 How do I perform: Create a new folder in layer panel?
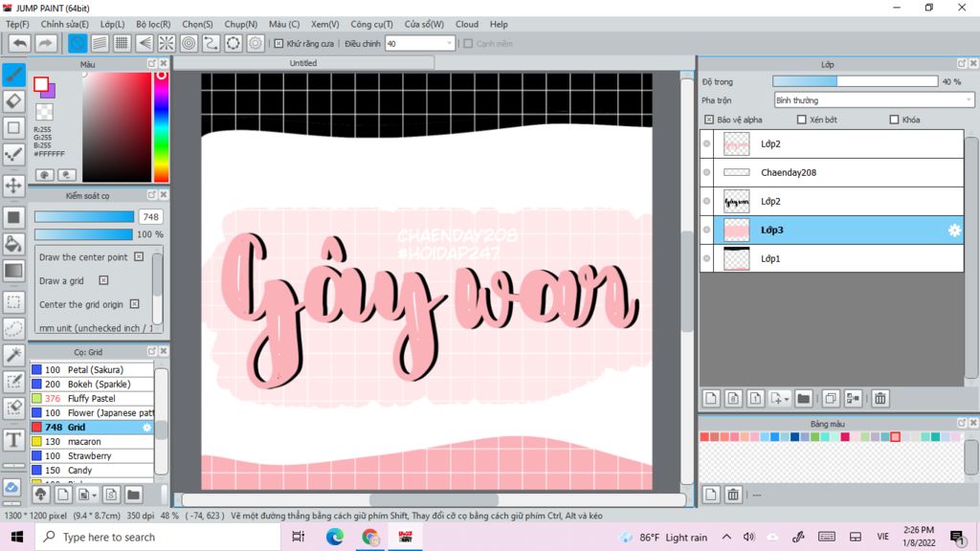point(803,399)
